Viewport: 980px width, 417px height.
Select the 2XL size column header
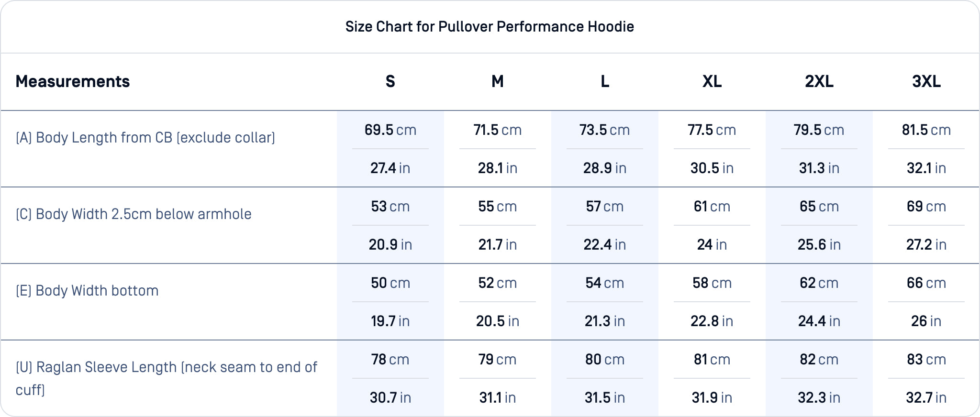819,81
